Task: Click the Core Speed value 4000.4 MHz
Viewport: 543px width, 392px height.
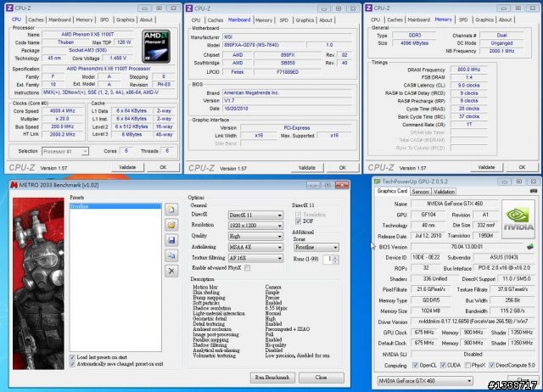Action: [x=62, y=111]
